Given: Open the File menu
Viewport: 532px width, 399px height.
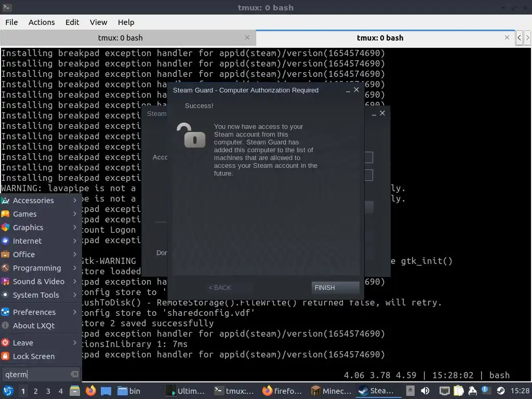Looking at the screenshot, I should [11, 22].
